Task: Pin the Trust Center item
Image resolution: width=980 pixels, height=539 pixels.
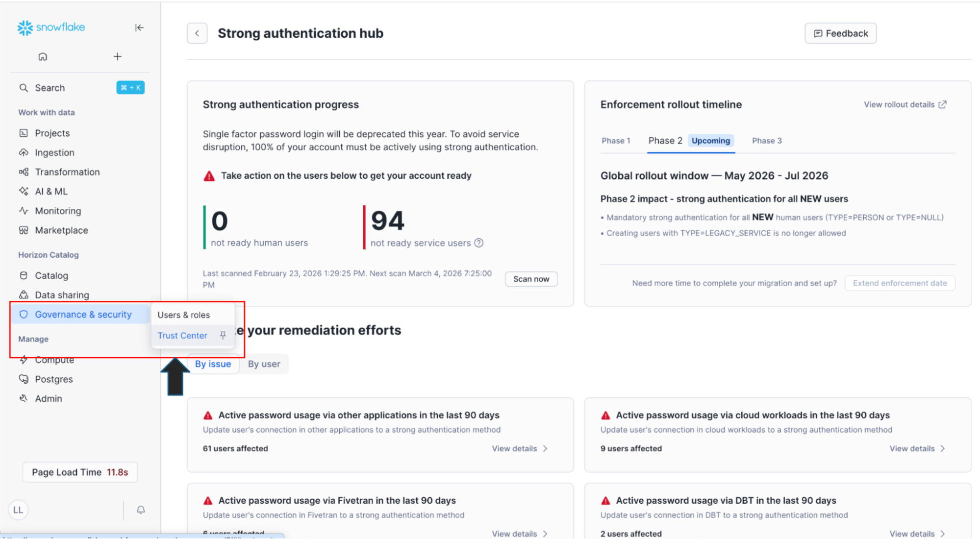Action: 223,335
